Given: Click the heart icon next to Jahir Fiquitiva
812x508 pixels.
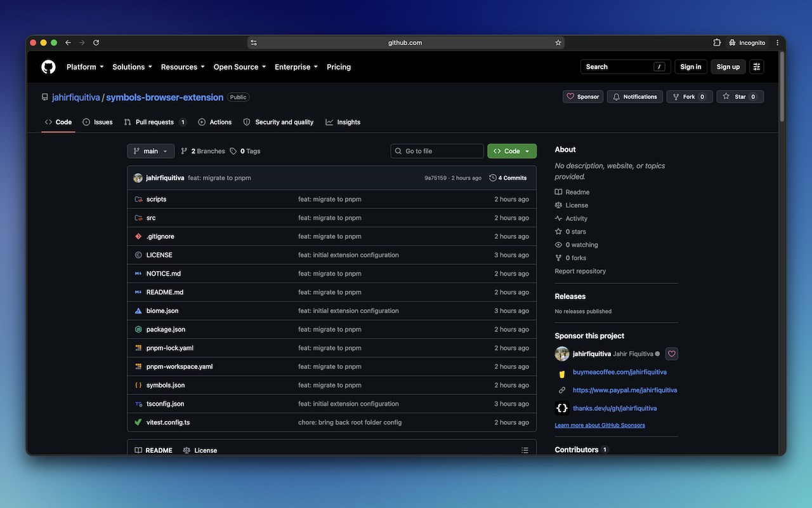Looking at the screenshot, I should [x=672, y=354].
